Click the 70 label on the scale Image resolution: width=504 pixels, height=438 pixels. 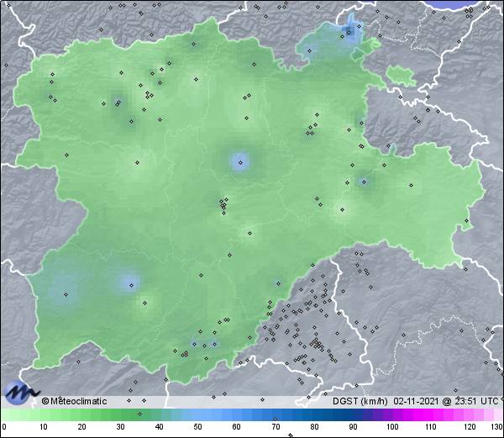[x=276, y=427]
